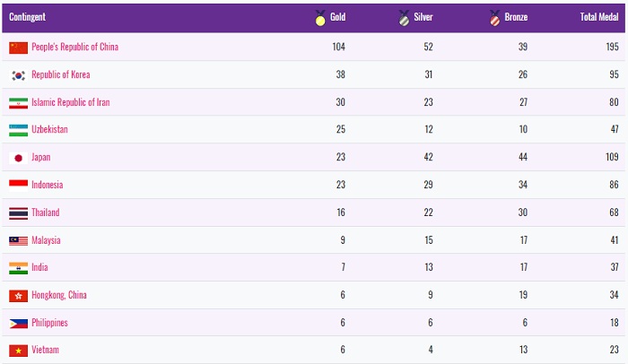Click the Malaysia flag icon

18,240
